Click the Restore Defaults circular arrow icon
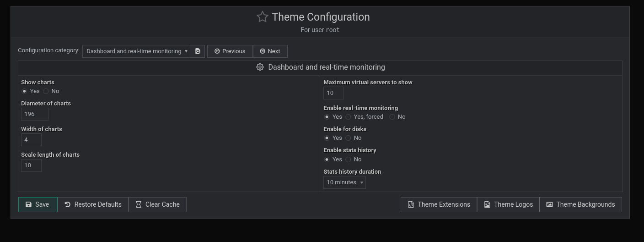Image resolution: width=644 pixels, height=242 pixels. pos(68,204)
